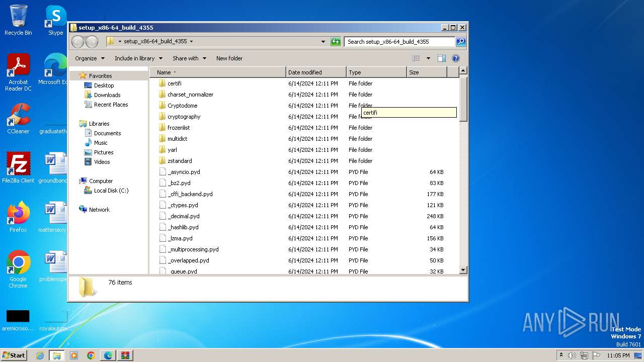Click the Start button
The height and width of the screenshot is (362, 644).
pos(14,355)
